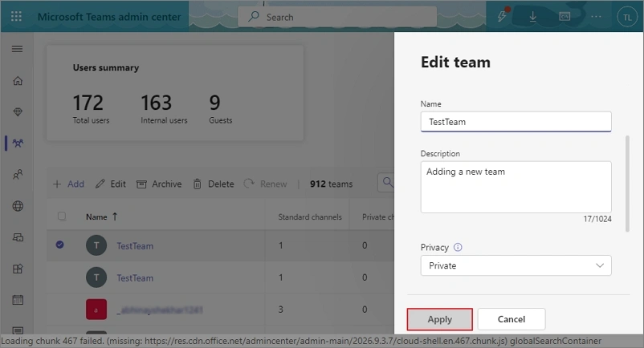
Task: Click the download icon in header
Action: pyautogui.click(x=532, y=17)
